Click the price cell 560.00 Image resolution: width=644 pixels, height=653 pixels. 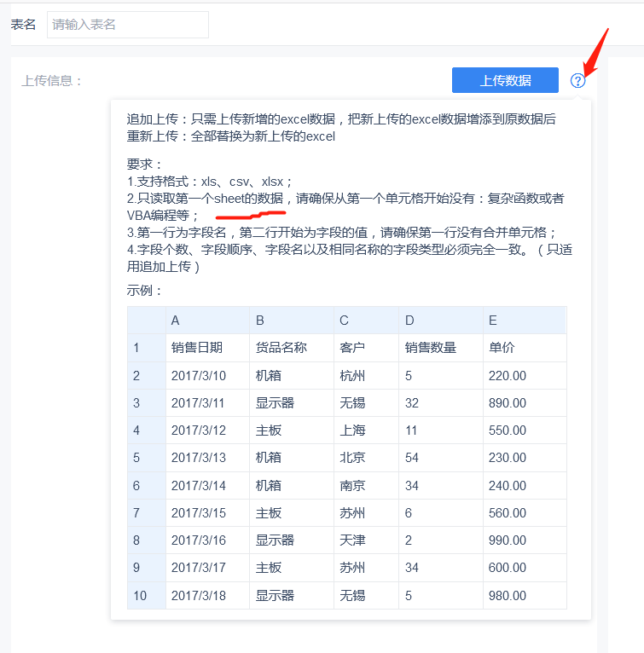coord(525,512)
